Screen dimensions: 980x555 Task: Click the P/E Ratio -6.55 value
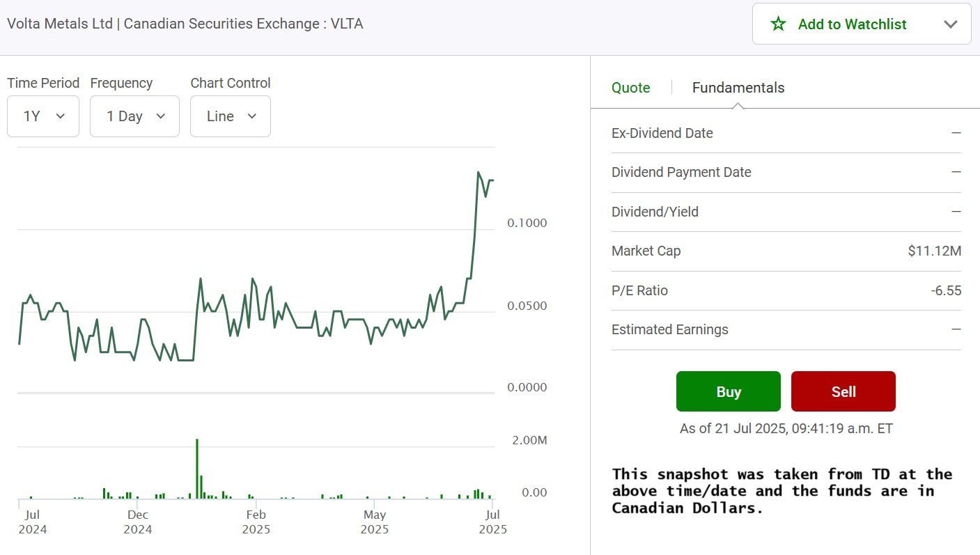tap(946, 290)
